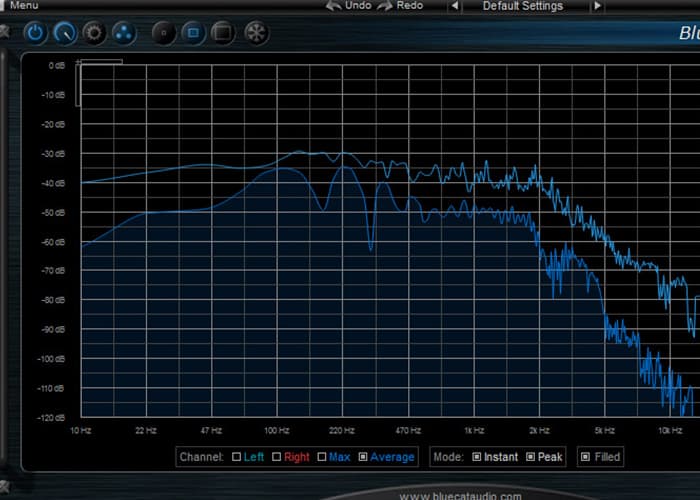700x500 pixels.
Task: Click the -30 dB level axis label
Action: tap(53, 154)
